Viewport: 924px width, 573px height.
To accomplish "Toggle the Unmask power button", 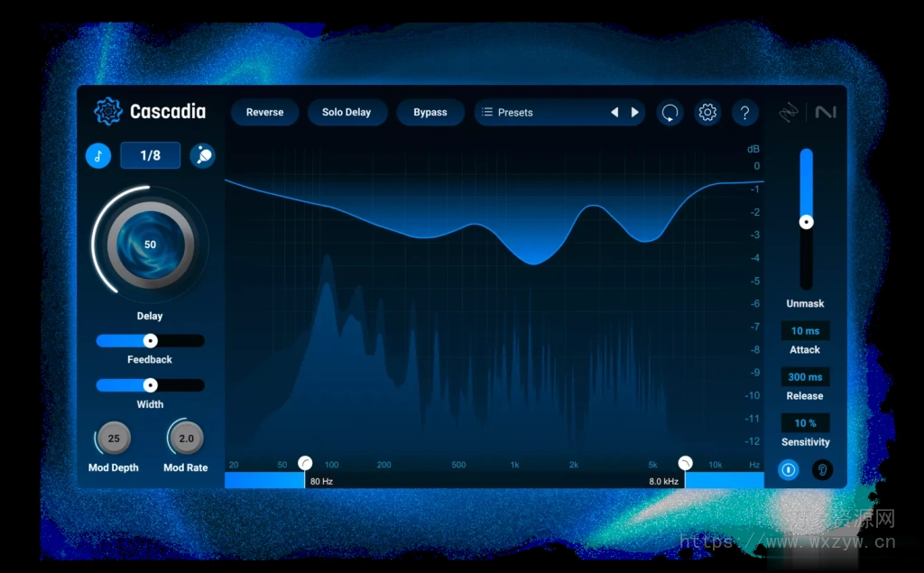I will (787, 469).
